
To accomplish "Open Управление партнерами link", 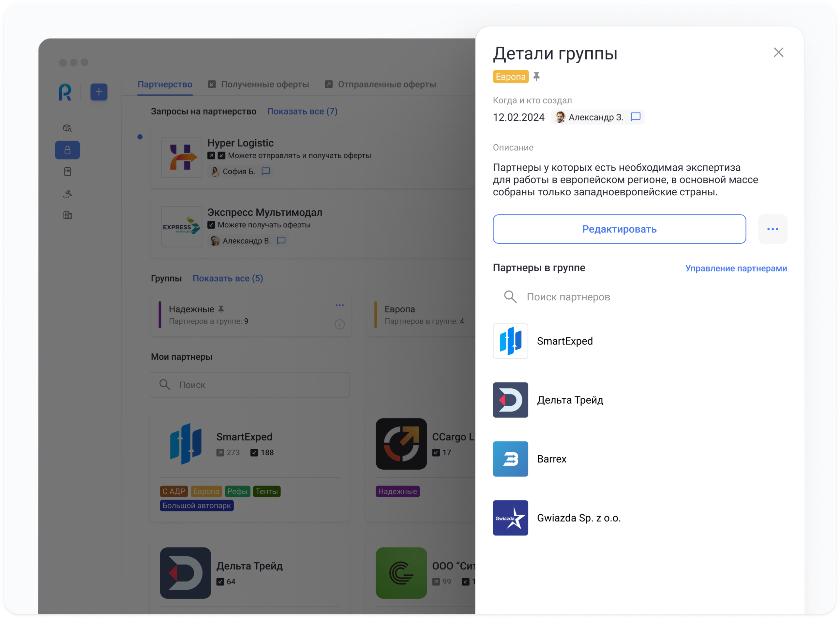I will (x=736, y=268).
